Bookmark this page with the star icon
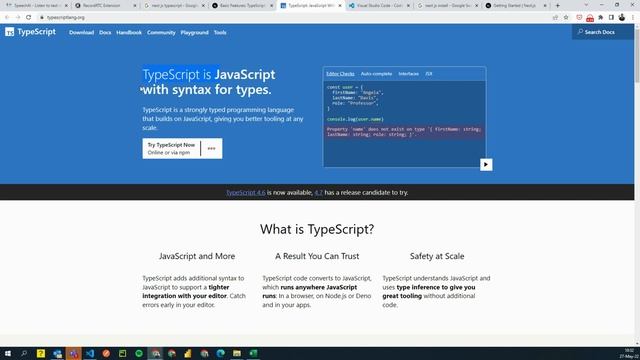 [x=566, y=18]
